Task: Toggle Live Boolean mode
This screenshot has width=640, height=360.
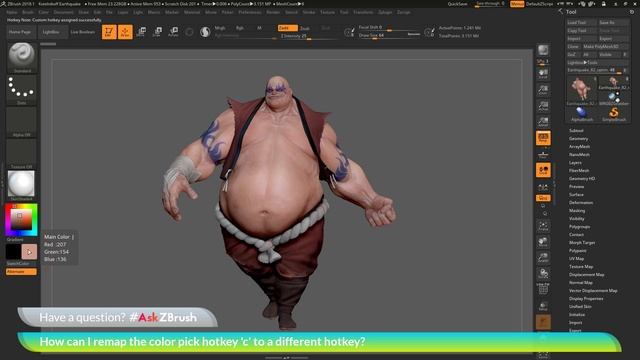Action: pos(82,32)
